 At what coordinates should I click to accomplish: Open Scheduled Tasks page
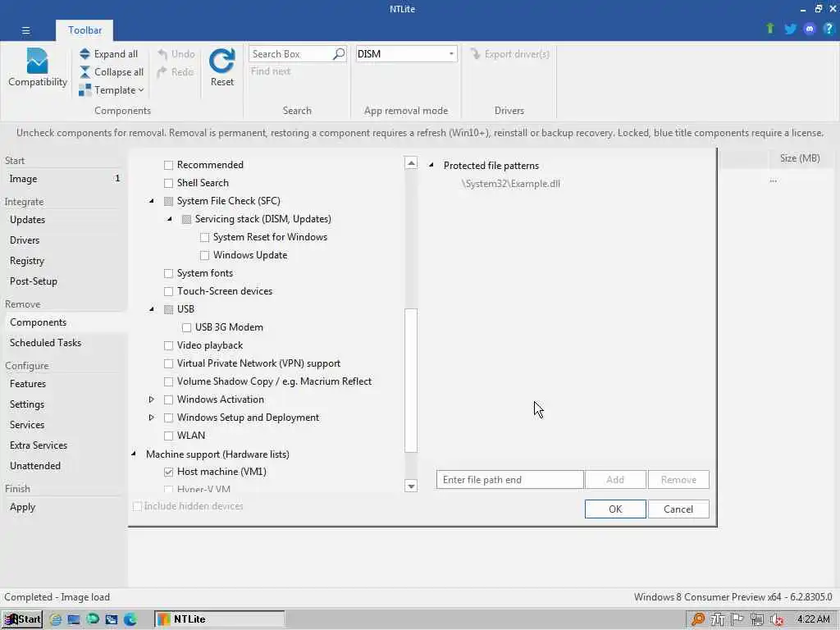46,343
